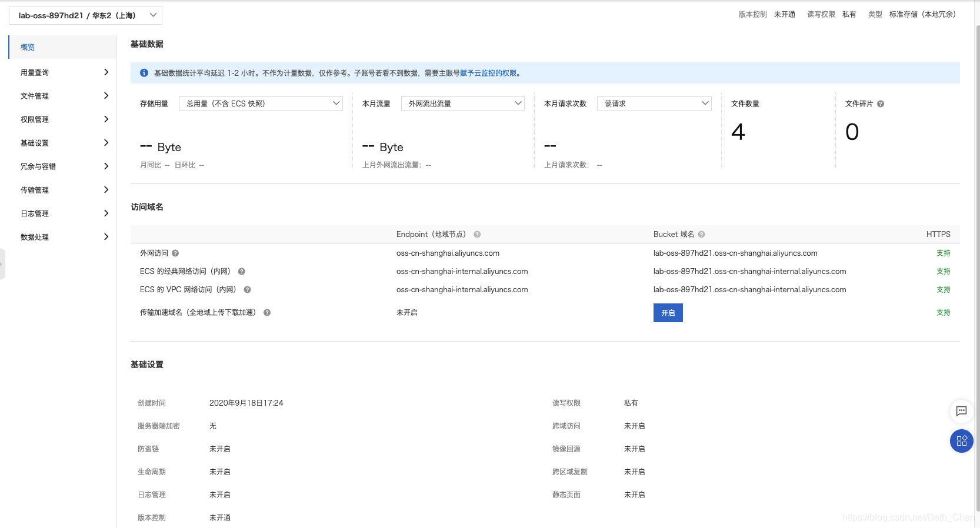Open the bucket selector lab-oss-897hd21 dropdown
The width and height of the screenshot is (980, 528).
pyautogui.click(x=85, y=15)
